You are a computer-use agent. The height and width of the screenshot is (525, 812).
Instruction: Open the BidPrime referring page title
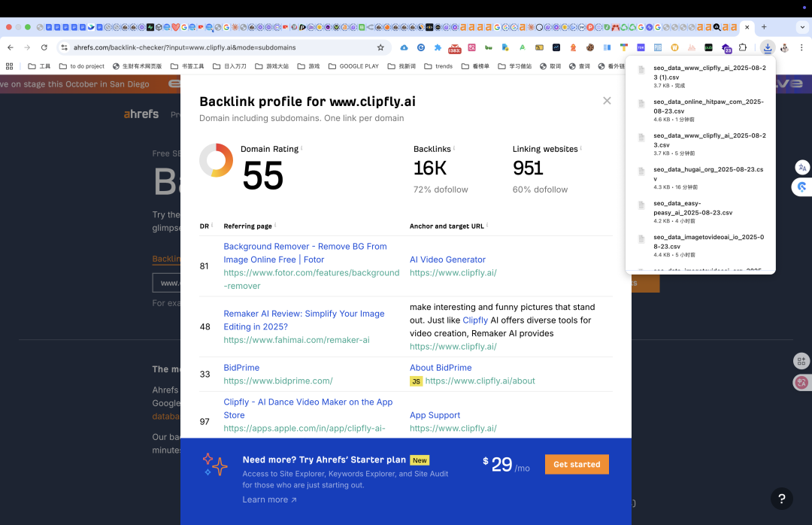point(241,368)
